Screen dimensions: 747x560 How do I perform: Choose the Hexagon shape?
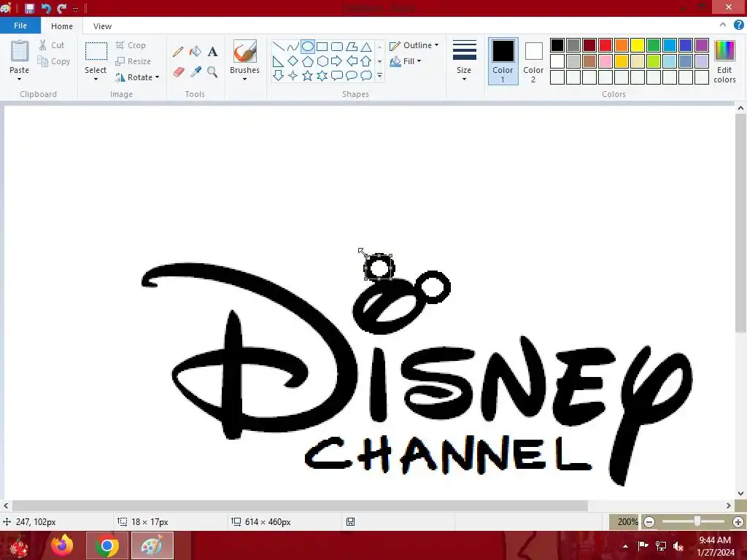[322, 61]
